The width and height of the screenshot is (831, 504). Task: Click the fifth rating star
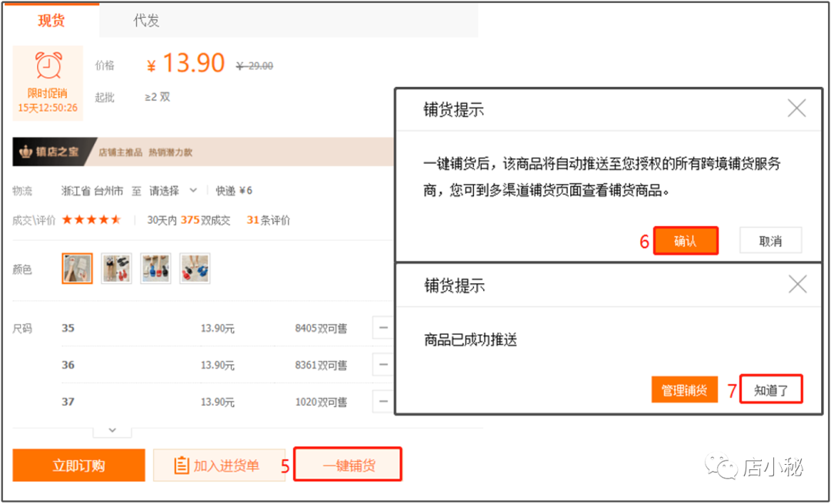click(x=117, y=219)
